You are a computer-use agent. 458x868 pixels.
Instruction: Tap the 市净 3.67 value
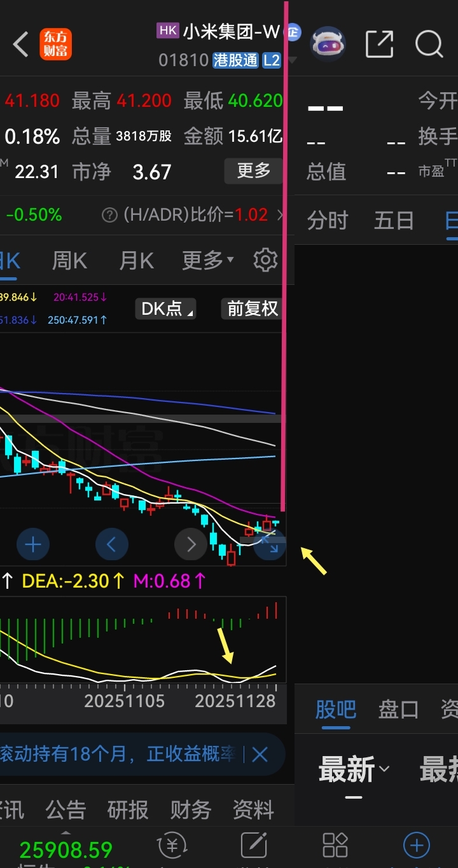click(152, 172)
